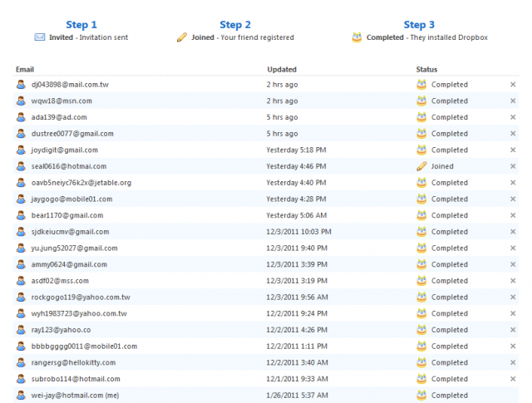Select the email joydigit@gmail.com
The width and height of the screenshot is (532, 403).
(x=65, y=150)
